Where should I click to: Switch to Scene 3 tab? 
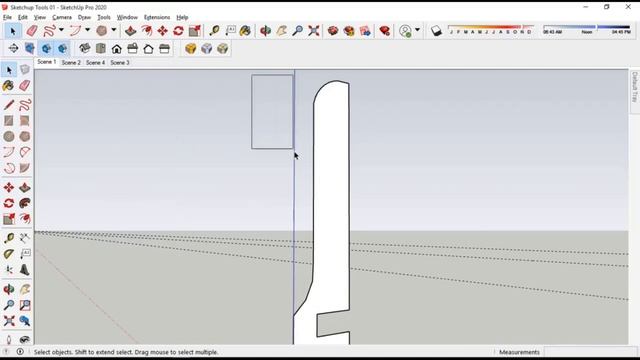[120, 62]
